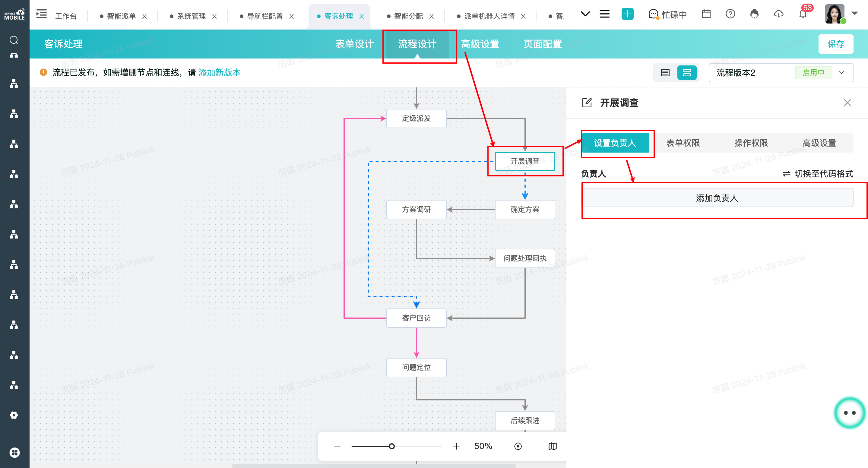Switch to the 导航栏配置 tab
This screenshot has width=868, height=468.
click(x=265, y=16)
